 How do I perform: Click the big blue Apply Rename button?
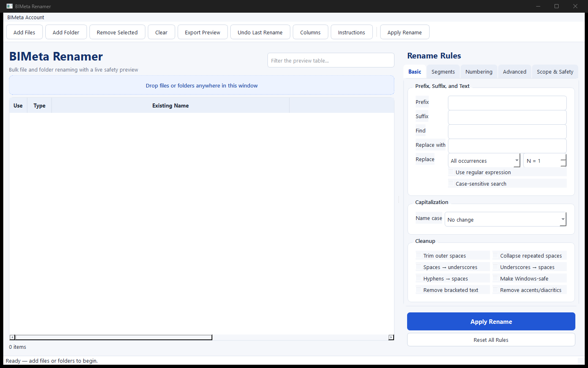[x=491, y=321]
